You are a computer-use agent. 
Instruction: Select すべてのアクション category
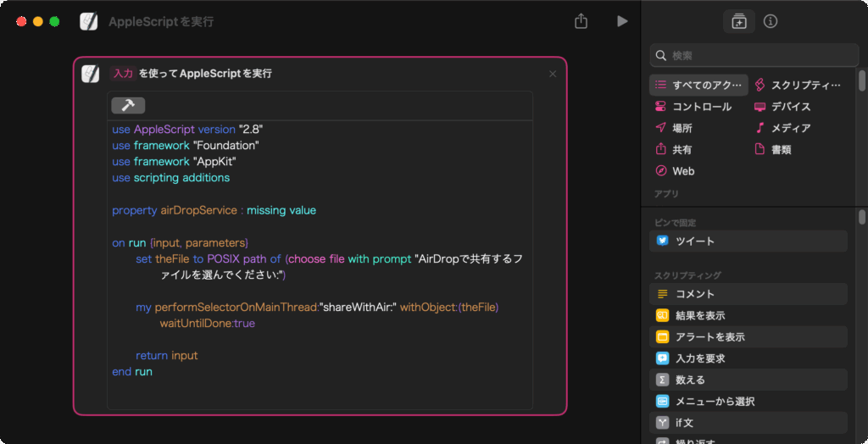point(699,85)
